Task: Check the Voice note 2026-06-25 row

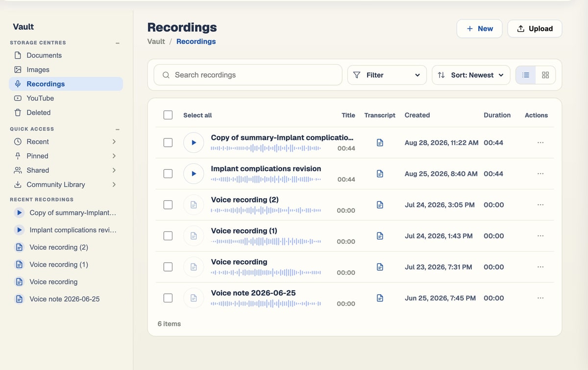Action: click(x=168, y=298)
